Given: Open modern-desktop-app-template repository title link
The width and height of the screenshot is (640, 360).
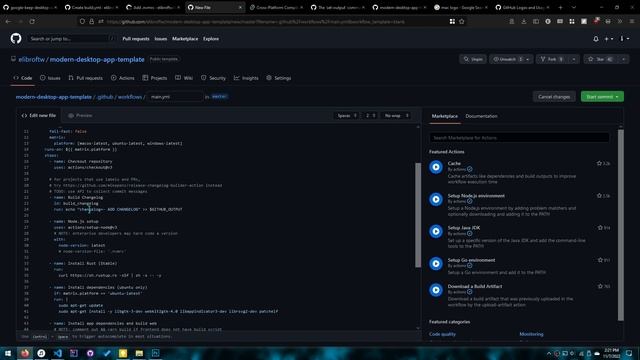Looking at the screenshot, I should pos(97,60).
